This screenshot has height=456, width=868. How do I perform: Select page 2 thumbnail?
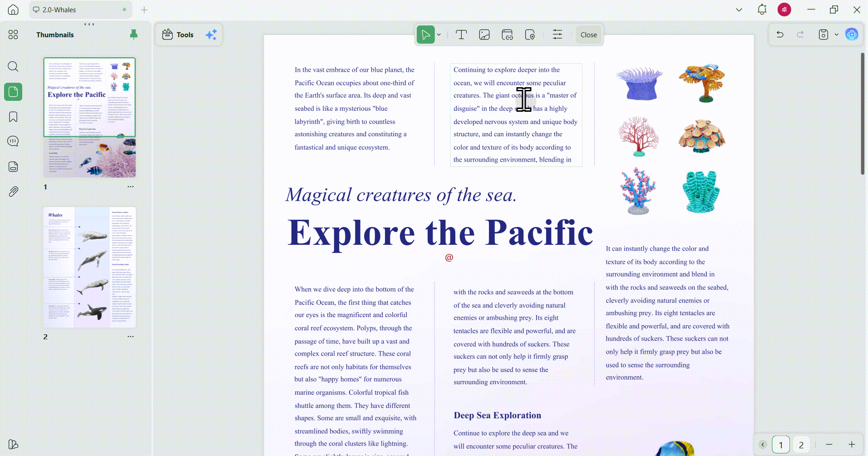(89, 268)
